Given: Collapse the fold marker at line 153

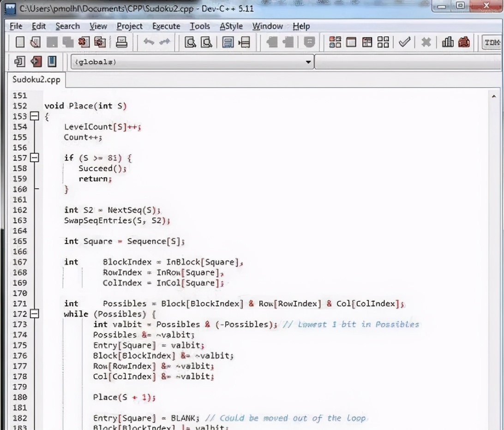Looking at the screenshot, I should tap(35, 116).
